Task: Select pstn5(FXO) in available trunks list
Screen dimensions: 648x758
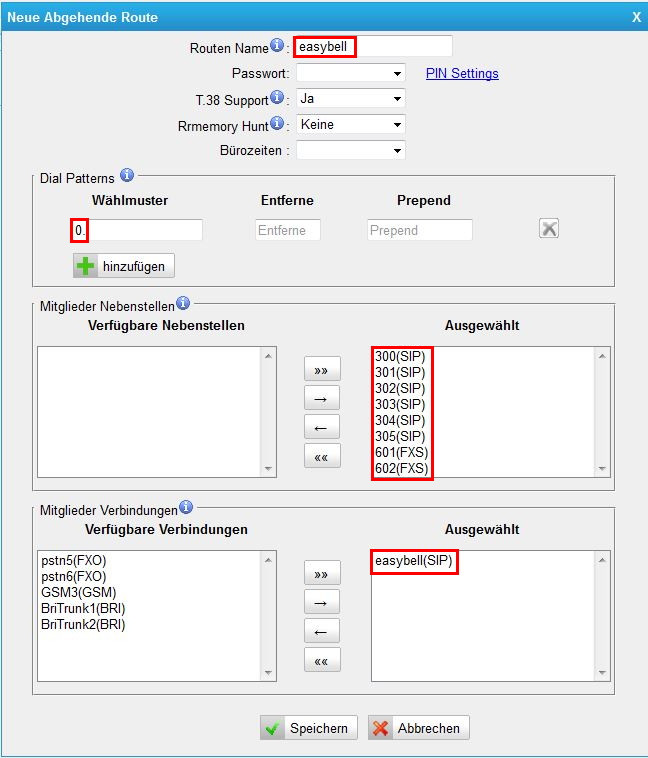Action: (74, 561)
